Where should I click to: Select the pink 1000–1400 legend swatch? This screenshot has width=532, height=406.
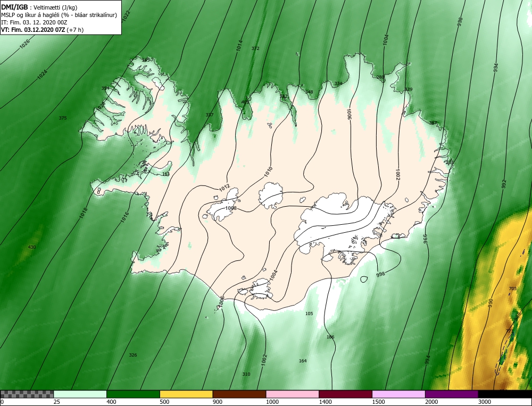293,394
